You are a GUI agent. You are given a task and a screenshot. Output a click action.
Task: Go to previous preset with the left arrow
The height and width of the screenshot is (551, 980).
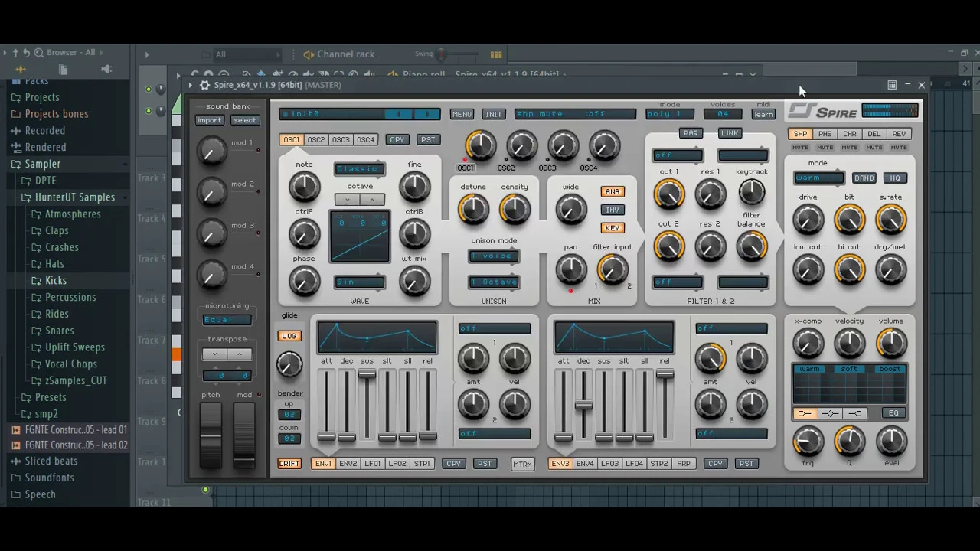[398, 114]
